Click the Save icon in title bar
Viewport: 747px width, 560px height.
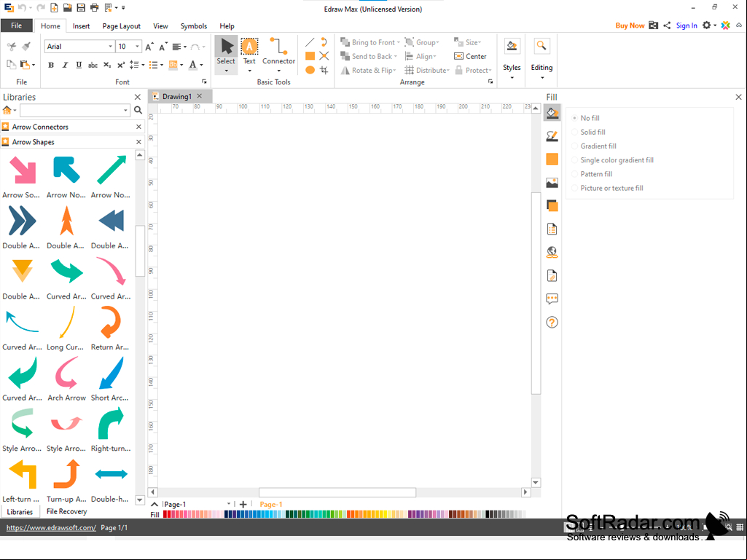coord(81,7)
